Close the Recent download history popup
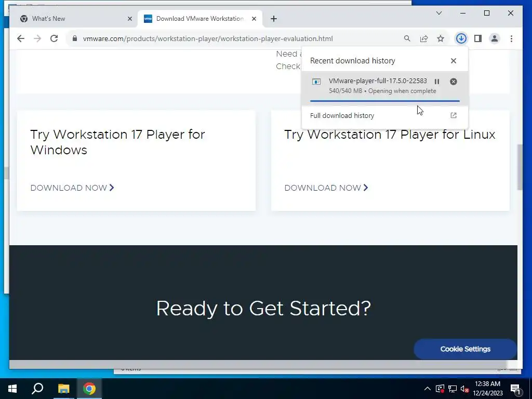 453,61
